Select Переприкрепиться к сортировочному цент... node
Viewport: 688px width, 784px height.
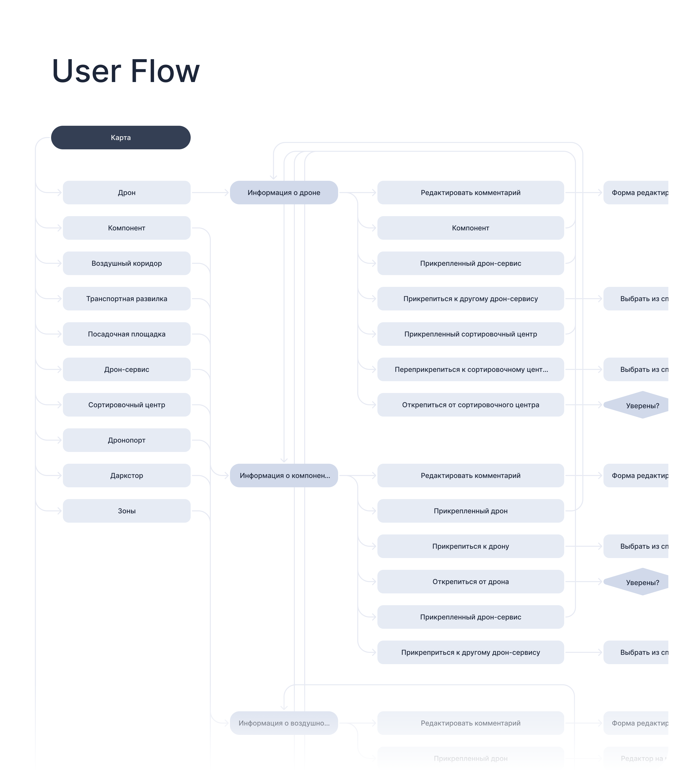471,369
